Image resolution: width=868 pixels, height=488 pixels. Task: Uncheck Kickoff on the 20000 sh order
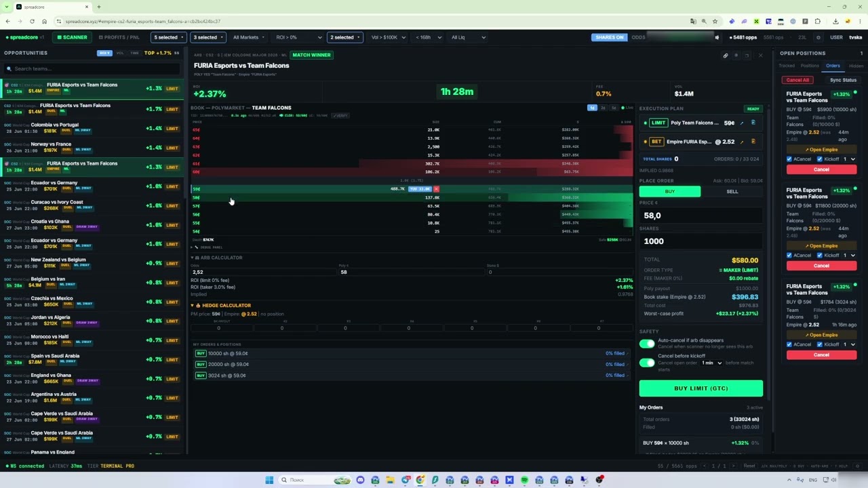click(x=820, y=256)
